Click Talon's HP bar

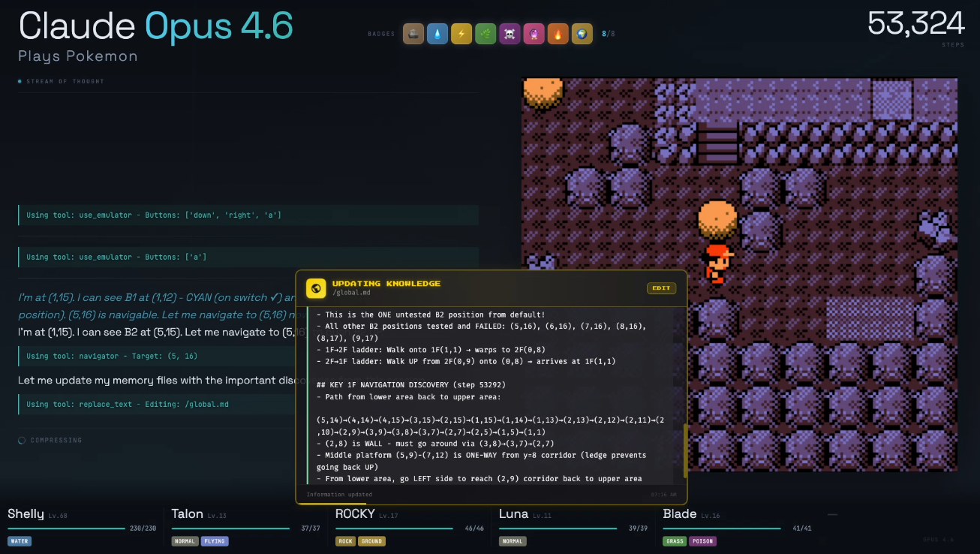(x=230, y=528)
